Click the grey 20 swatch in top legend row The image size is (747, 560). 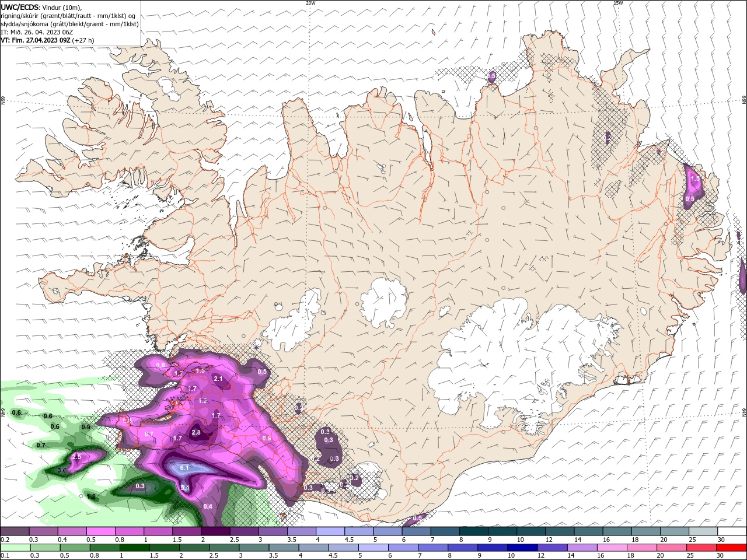(675, 531)
